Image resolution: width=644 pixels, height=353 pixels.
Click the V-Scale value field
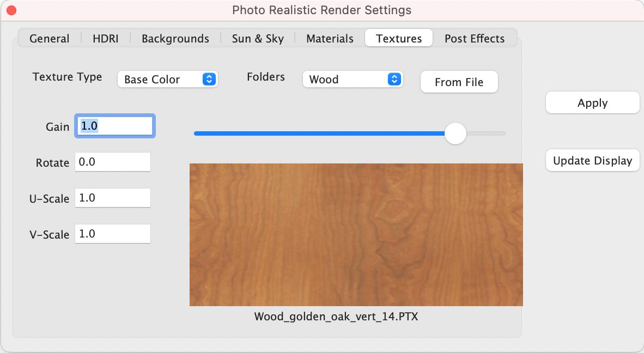pos(113,234)
